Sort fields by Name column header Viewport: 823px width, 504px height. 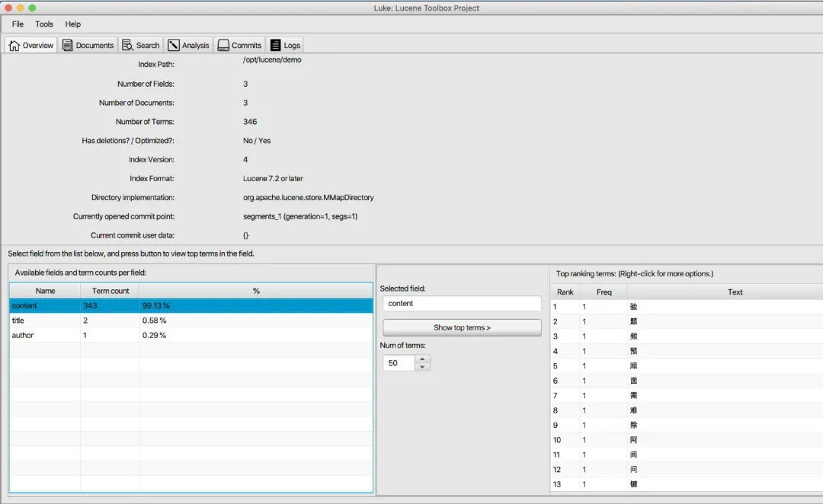pos(45,291)
